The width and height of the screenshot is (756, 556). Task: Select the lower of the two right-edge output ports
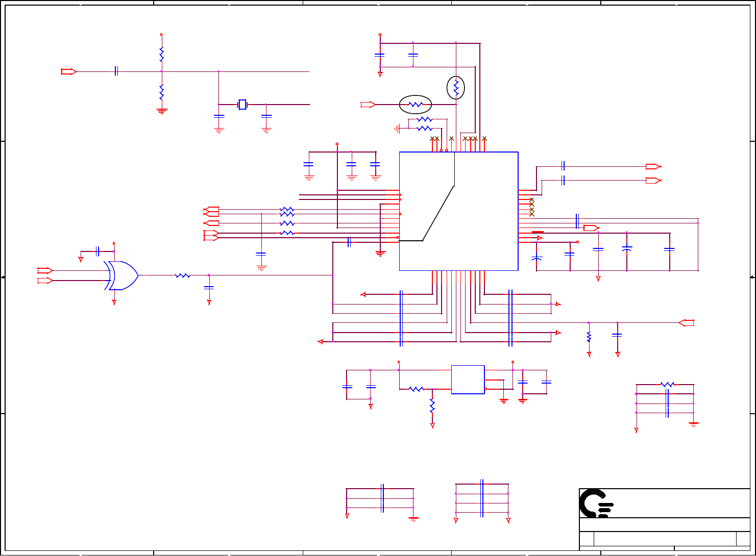click(653, 181)
